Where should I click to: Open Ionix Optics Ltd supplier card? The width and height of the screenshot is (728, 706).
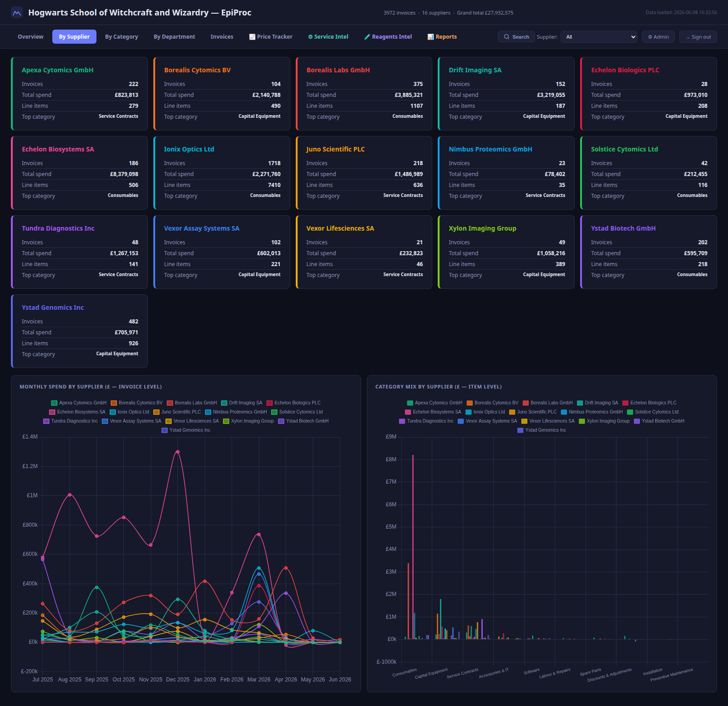222,173
